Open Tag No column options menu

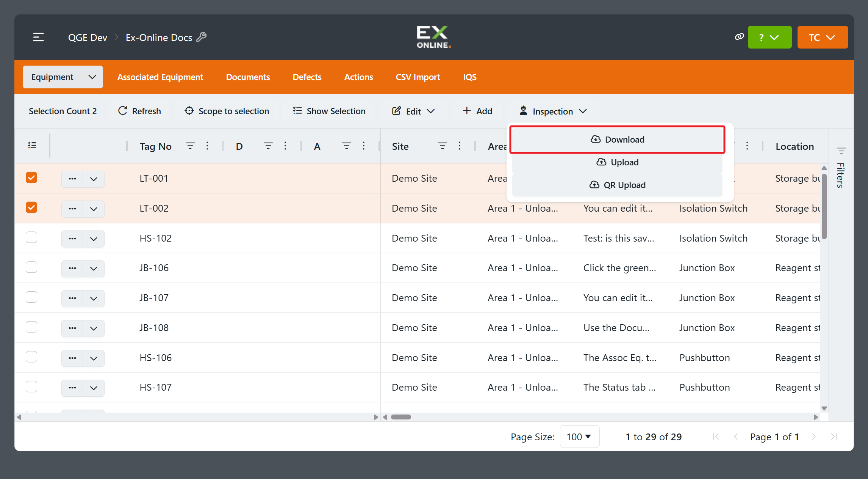click(x=207, y=146)
